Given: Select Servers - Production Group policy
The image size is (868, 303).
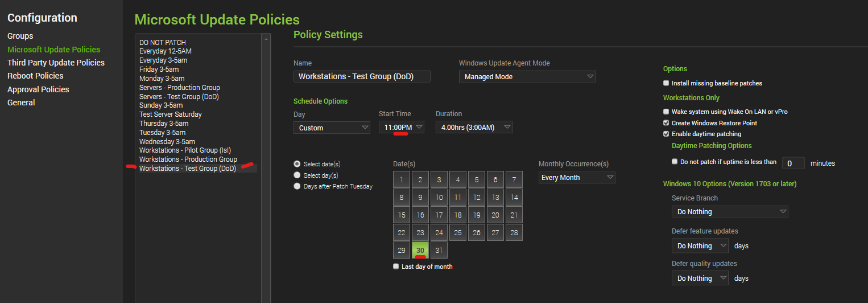Looking at the screenshot, I should coord(179,87).
